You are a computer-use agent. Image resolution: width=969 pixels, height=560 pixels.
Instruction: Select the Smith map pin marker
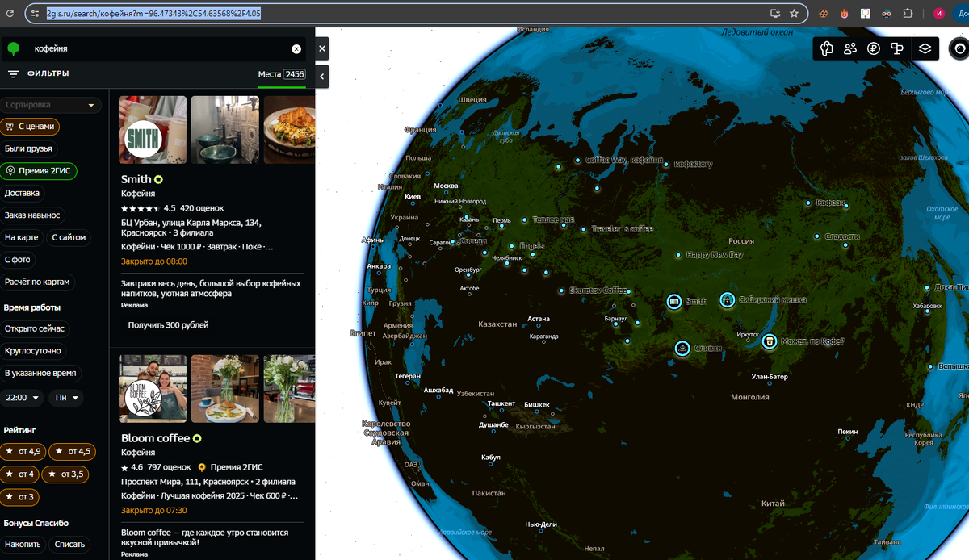(x=674, y=301)
